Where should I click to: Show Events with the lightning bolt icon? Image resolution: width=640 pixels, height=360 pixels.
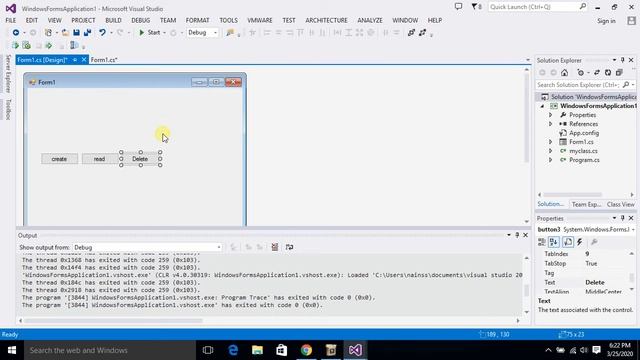click(x=580, y=242)
